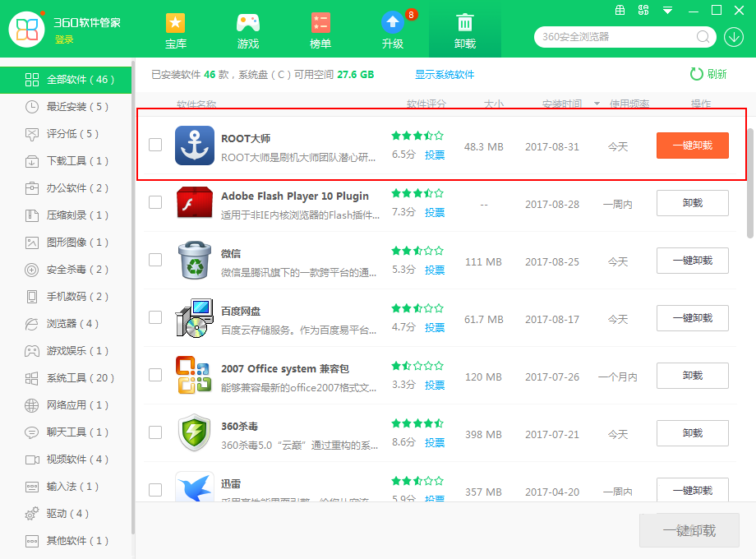The height and width of the screenshot is (559, 756).
Task: Click the 360软件管家 logo
Action: tap(27, 30)
